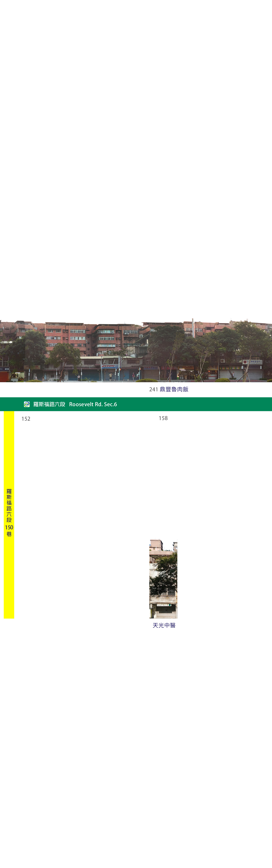Click the 羅斯福路六段 Chinese road title

(49, 404)
